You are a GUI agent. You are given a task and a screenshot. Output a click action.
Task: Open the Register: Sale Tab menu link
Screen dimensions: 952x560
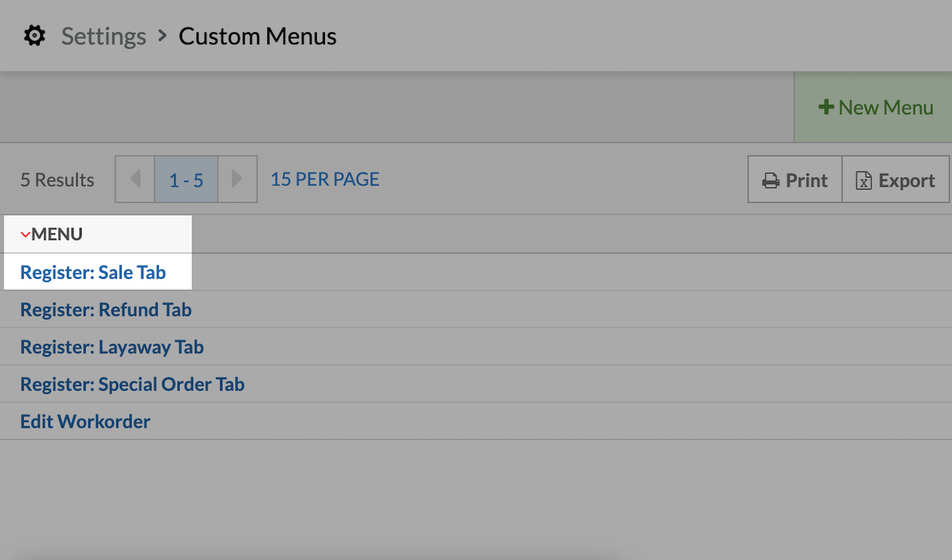(x=93, y=272)
